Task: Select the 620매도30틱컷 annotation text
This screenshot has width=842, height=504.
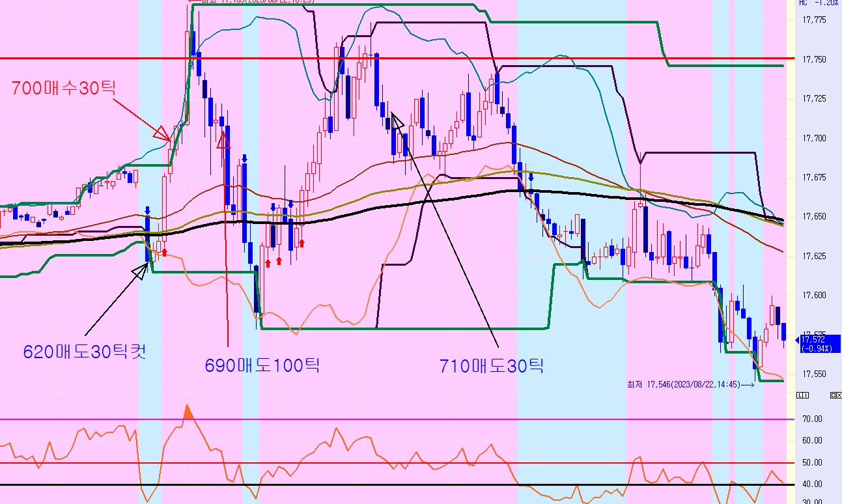Action: pos(85,352)
